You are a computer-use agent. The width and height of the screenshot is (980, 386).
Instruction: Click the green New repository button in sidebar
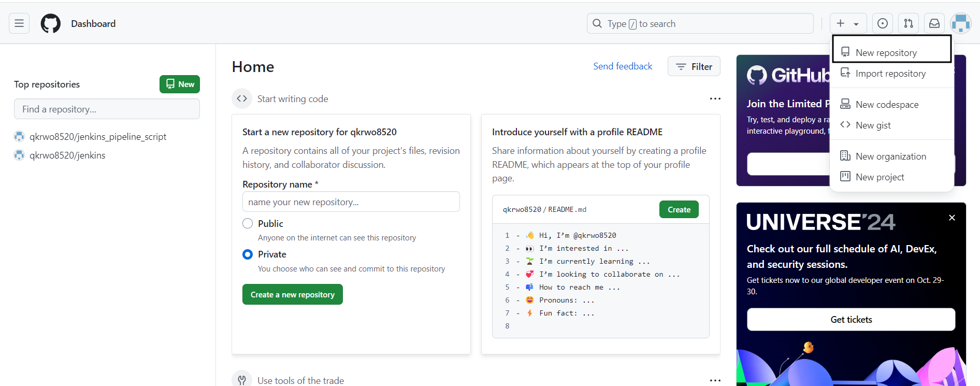click(x=180, y=84)
